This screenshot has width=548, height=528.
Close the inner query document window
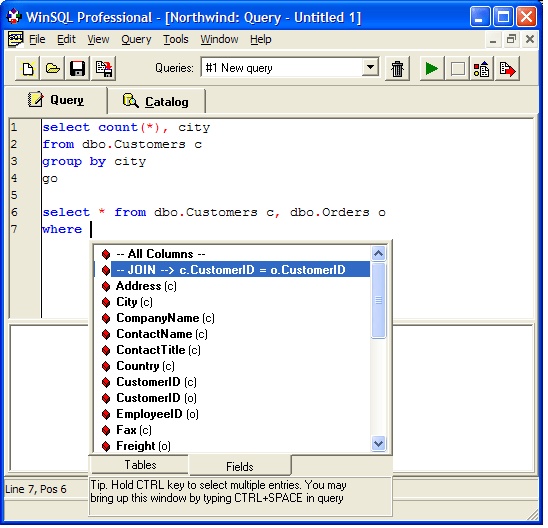pos(530,39)
